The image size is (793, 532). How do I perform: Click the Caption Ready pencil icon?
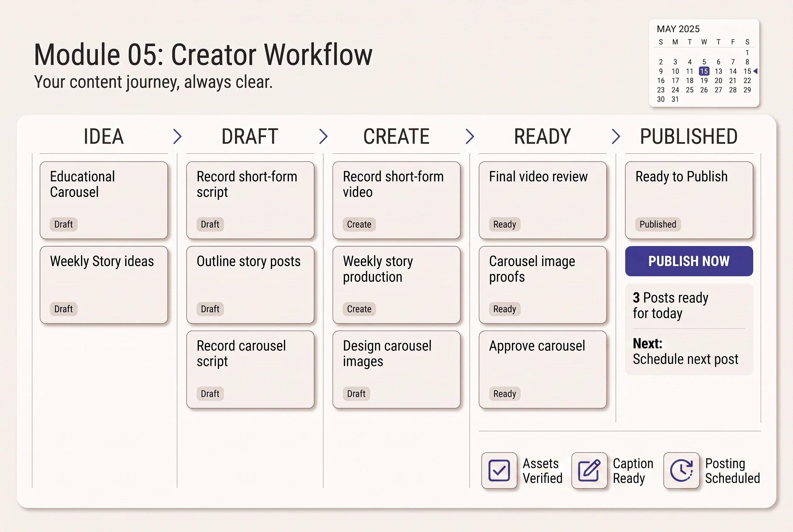589,470
